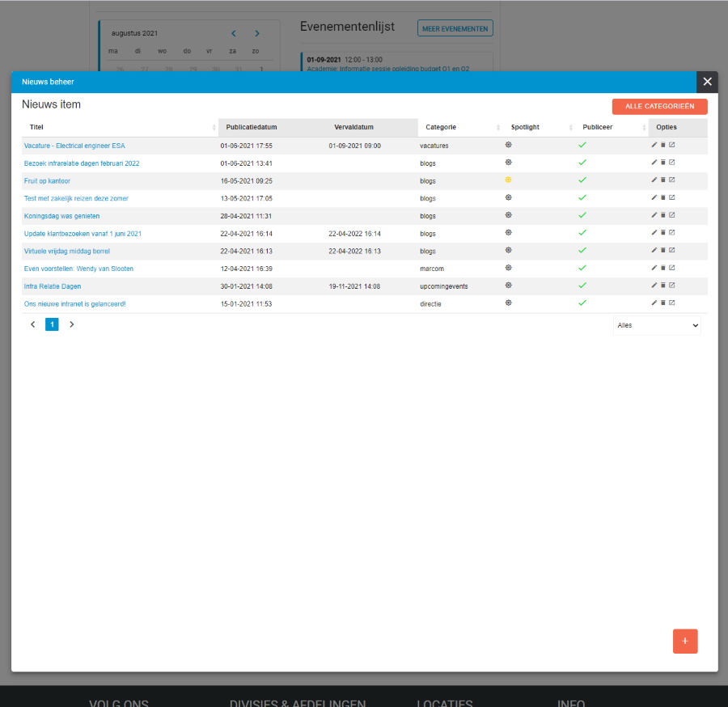Toggle the publish checkmark for 'Update klantbezoeken vanaf 1 juni 2021'
The width and height of the screenshot is (728, 707).
(582, 233)
